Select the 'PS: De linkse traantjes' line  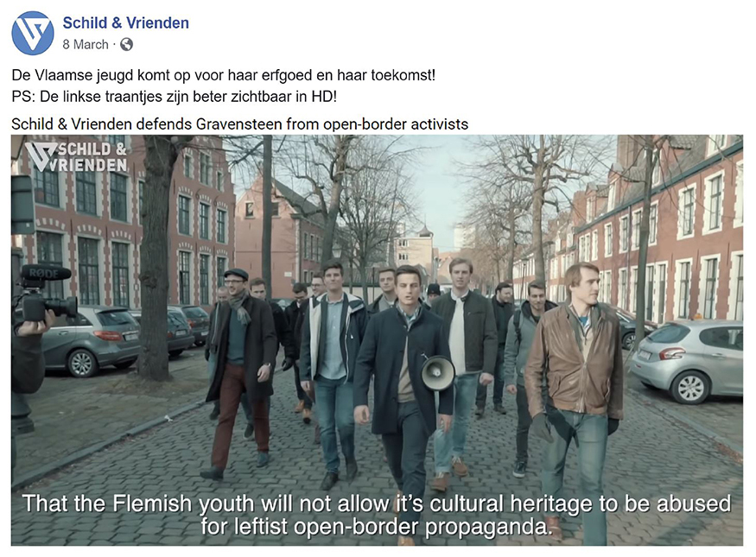174,97
